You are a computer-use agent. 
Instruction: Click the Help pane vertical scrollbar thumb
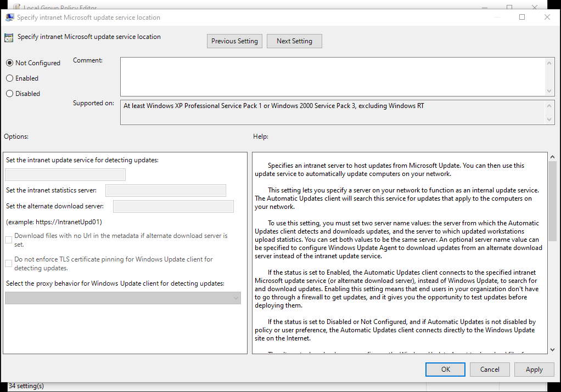(552, 201)
